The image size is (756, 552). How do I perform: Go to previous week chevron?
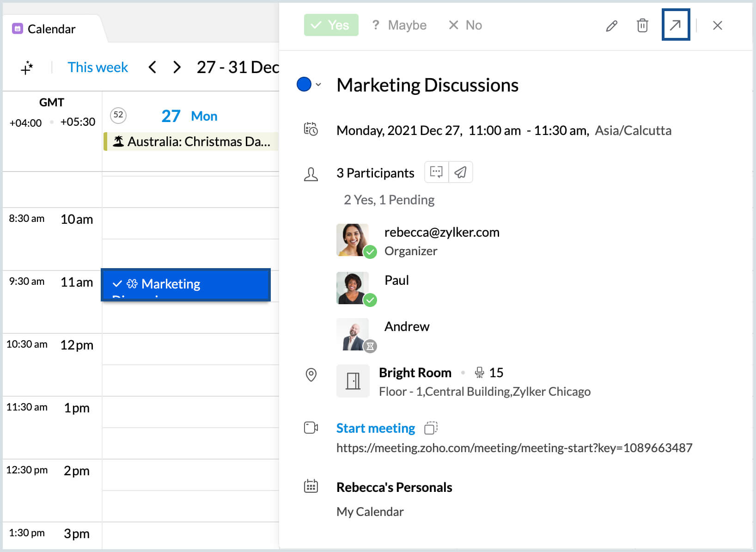point(152,67)
